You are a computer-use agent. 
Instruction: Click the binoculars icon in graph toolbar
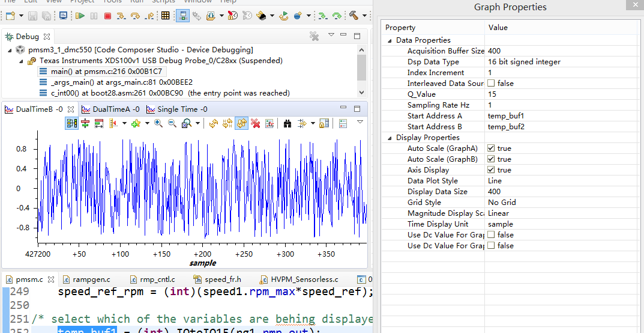287,123
